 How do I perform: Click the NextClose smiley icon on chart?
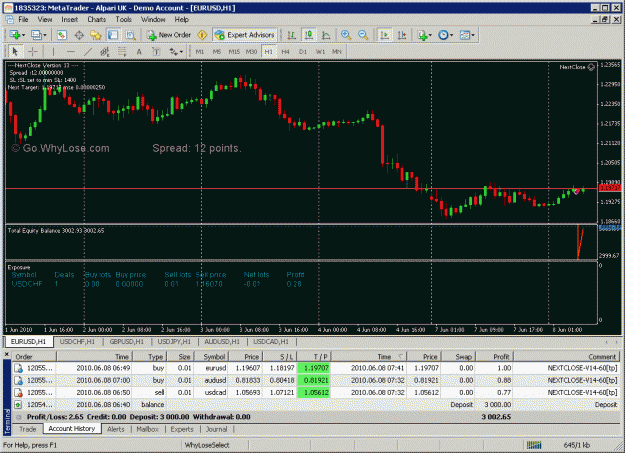591,67
